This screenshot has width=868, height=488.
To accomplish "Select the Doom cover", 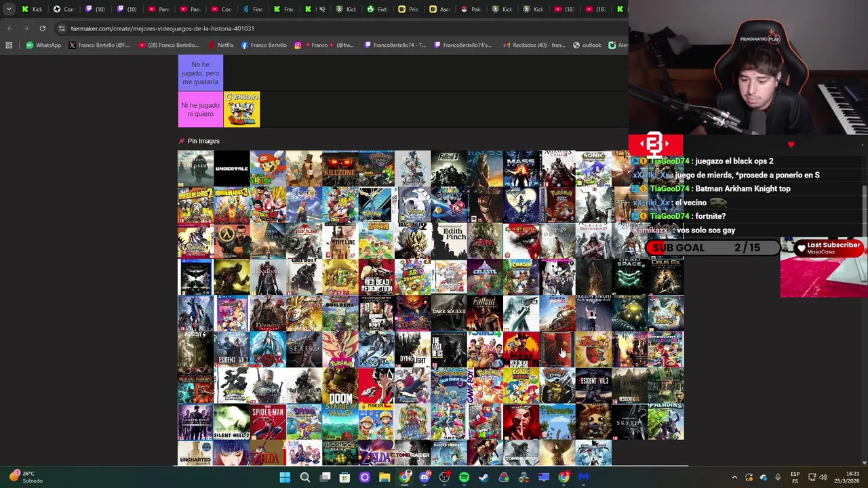I will pos(340,386).
